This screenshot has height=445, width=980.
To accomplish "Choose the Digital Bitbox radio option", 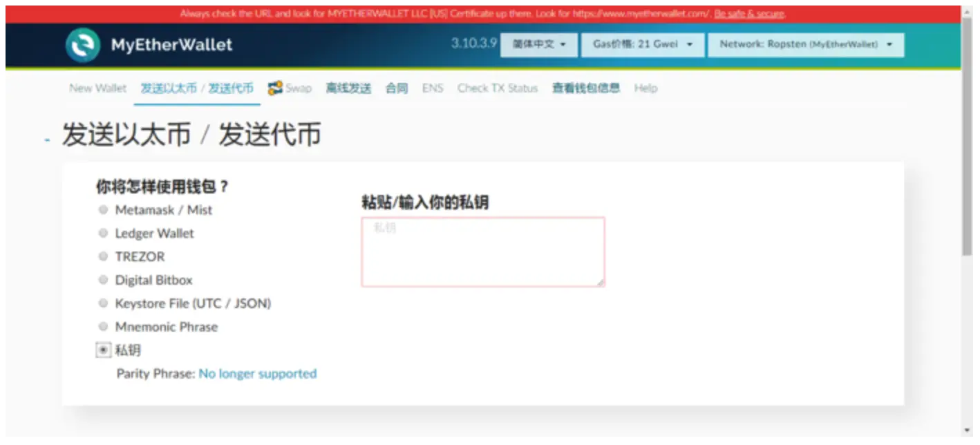I will pyautogui.click(x=103, y=280).
